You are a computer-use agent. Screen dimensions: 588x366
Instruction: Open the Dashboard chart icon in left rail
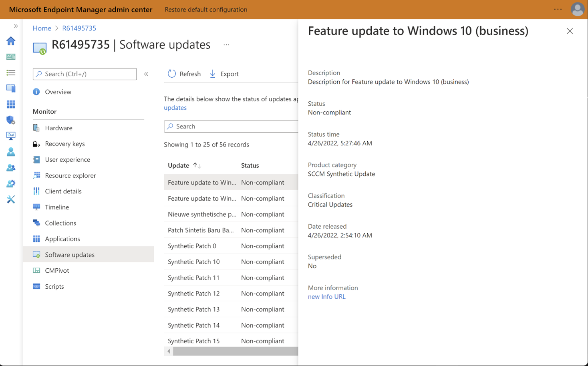(11, 57)
